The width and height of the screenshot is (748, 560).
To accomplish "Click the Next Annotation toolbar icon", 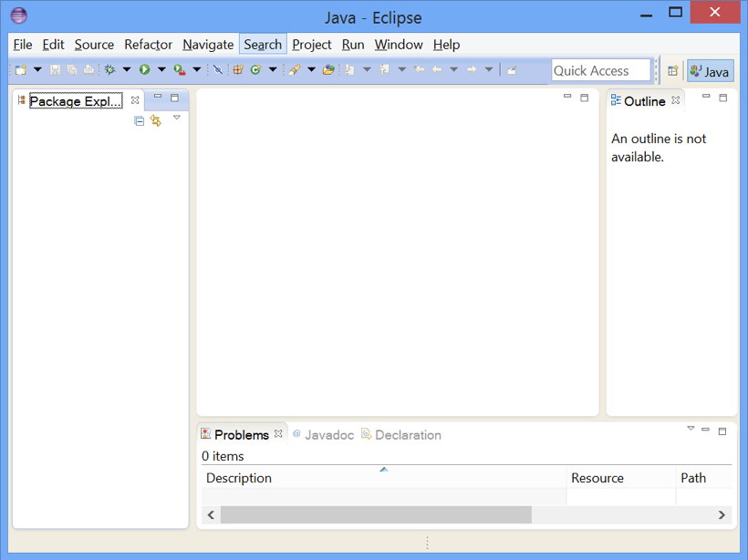I will (349, 69).
